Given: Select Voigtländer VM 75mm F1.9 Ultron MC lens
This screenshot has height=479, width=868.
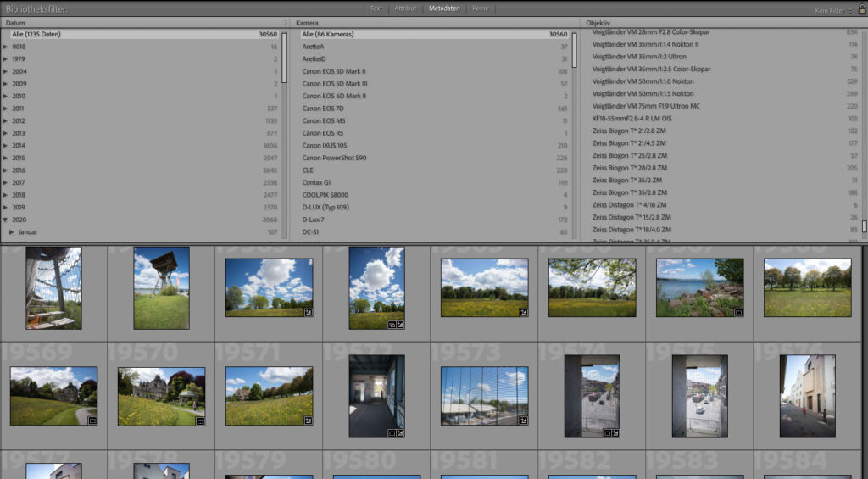Looking at the screenshot, I should (x=725, y=106).
